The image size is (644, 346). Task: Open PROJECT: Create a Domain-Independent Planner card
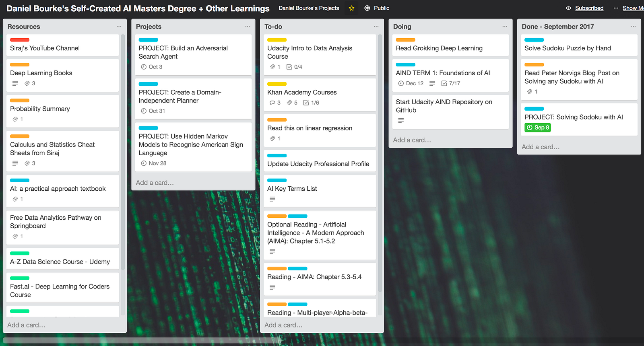193,99
